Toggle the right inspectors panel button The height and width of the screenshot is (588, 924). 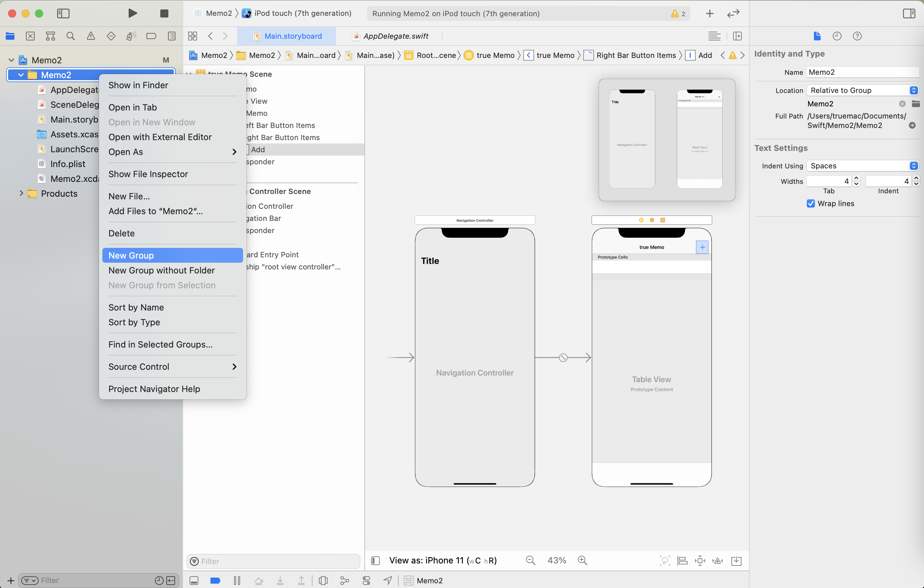point(909,13)
